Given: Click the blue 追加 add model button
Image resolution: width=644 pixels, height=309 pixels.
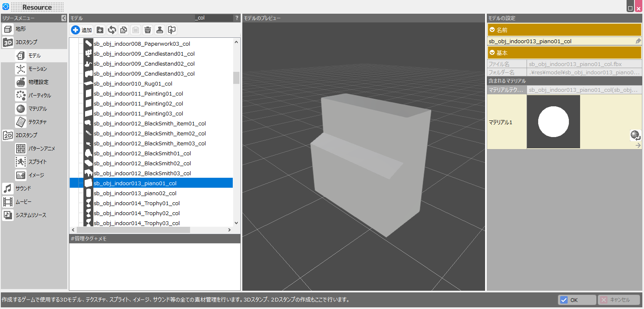Looking at the screenshot, I should (x=81, y=30).
